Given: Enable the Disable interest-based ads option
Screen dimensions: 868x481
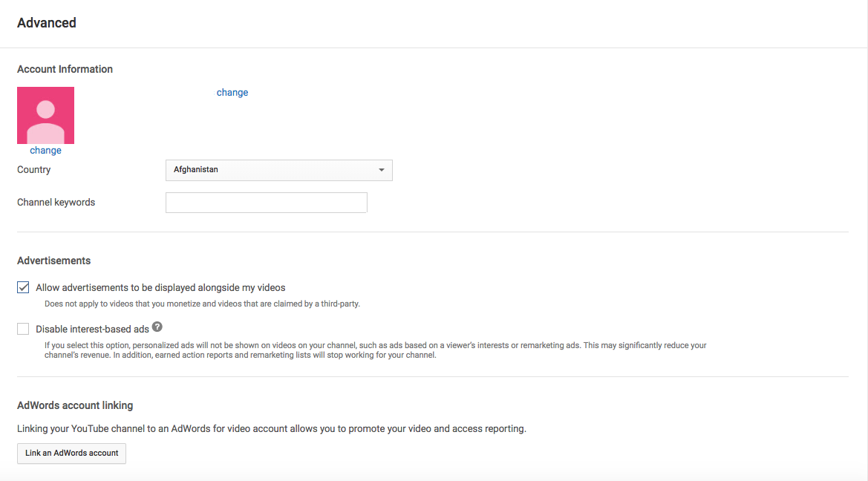Looking at the screenshot, I should (22, 329).
